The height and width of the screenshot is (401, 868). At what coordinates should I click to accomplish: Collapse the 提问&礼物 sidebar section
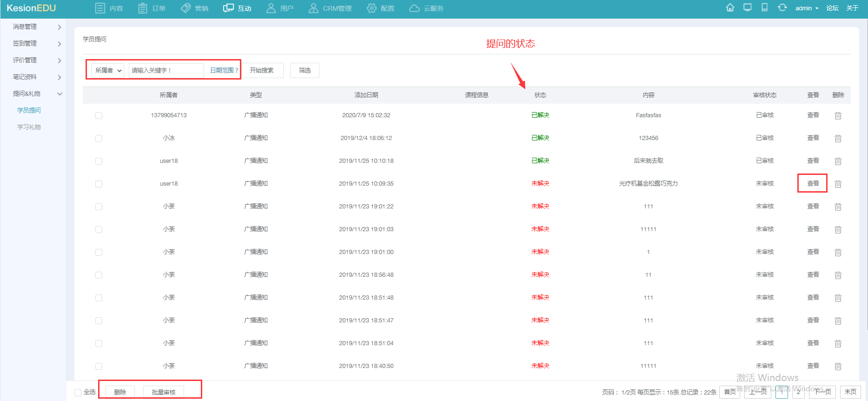[37, 94]
